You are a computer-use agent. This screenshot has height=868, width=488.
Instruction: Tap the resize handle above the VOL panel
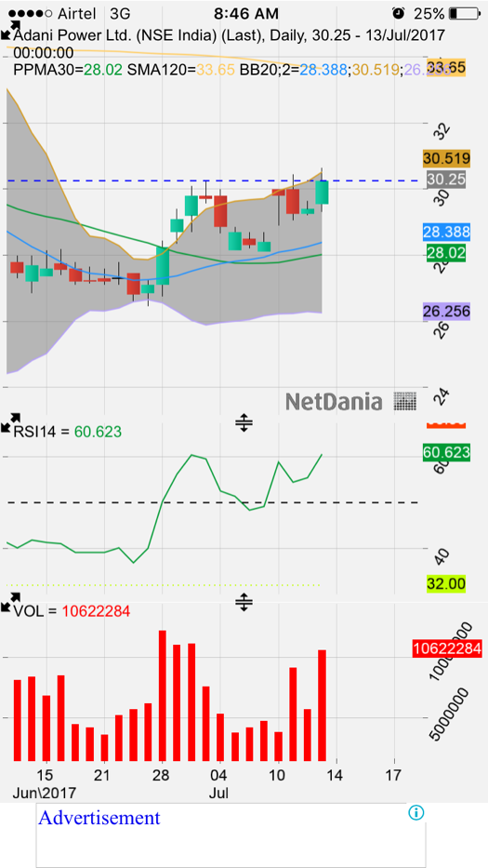(244, 602)
